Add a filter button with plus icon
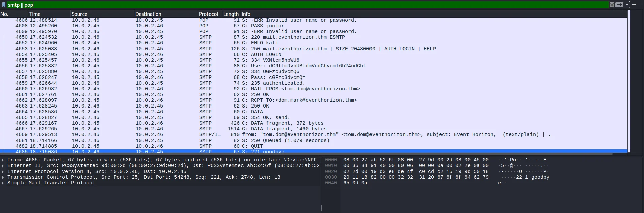644x213 pixels. [x=634, y=5]
